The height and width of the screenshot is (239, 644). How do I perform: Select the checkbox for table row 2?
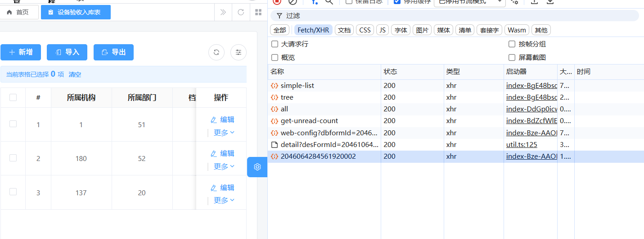[13, 158]
